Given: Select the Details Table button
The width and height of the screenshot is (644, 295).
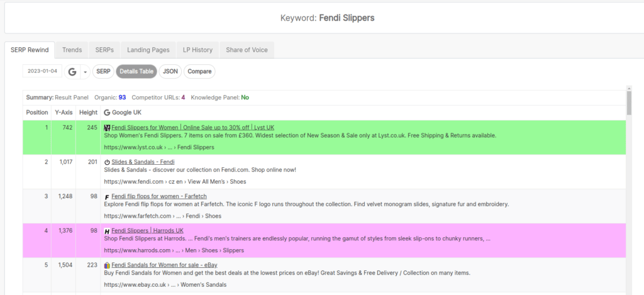Looking at the screenshot, I should point(136,72).
